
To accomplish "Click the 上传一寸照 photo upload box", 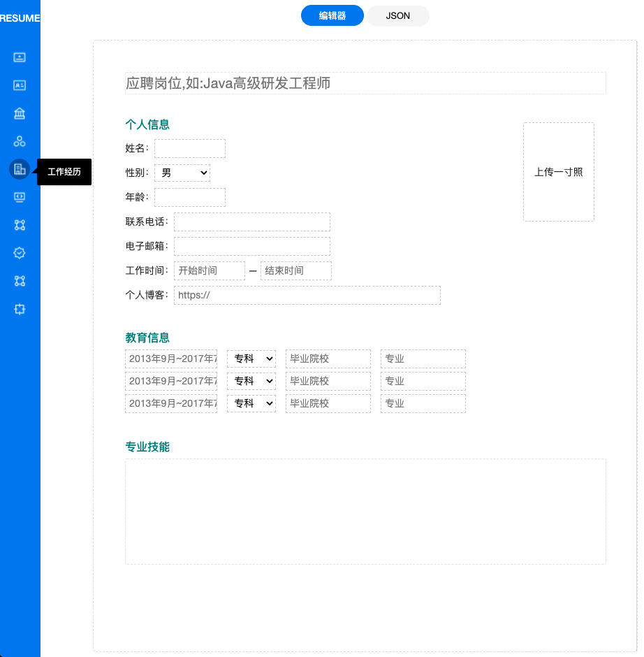I will pyautogui.click(x=558, y=172).
